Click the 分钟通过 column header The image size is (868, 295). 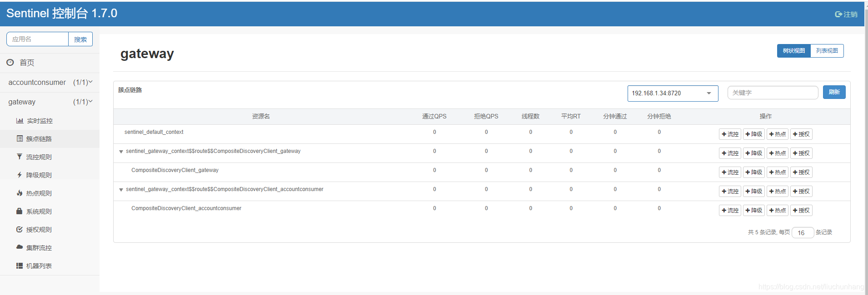click(615, 117)
